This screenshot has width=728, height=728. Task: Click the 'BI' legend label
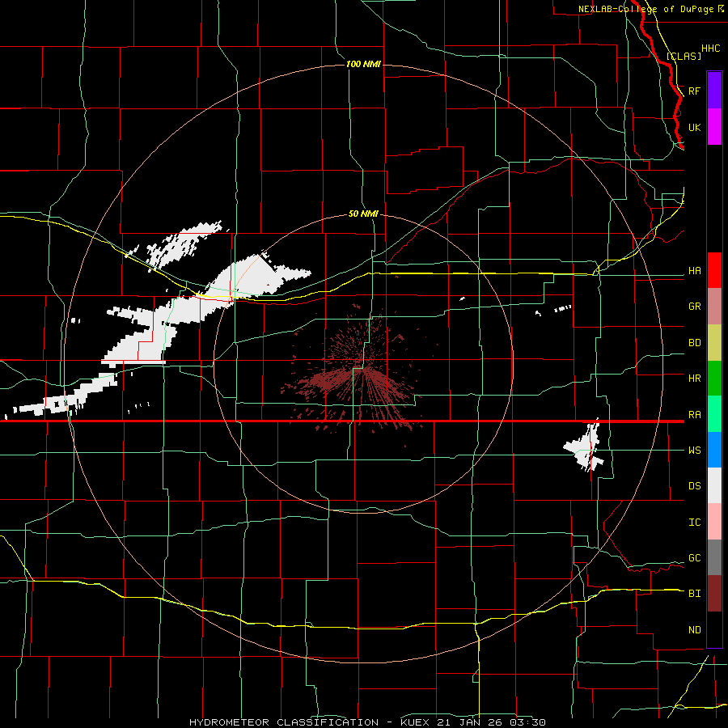coord(694,594)
